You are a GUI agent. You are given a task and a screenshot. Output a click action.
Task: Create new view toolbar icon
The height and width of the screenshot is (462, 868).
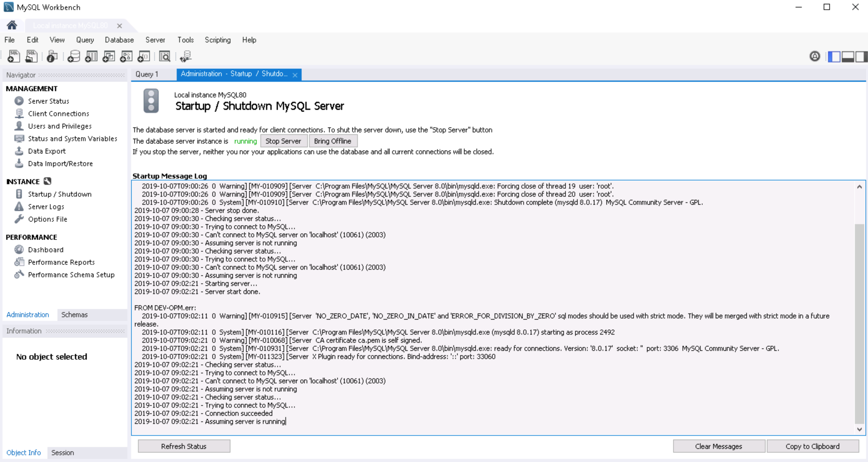tap(109, 56)
